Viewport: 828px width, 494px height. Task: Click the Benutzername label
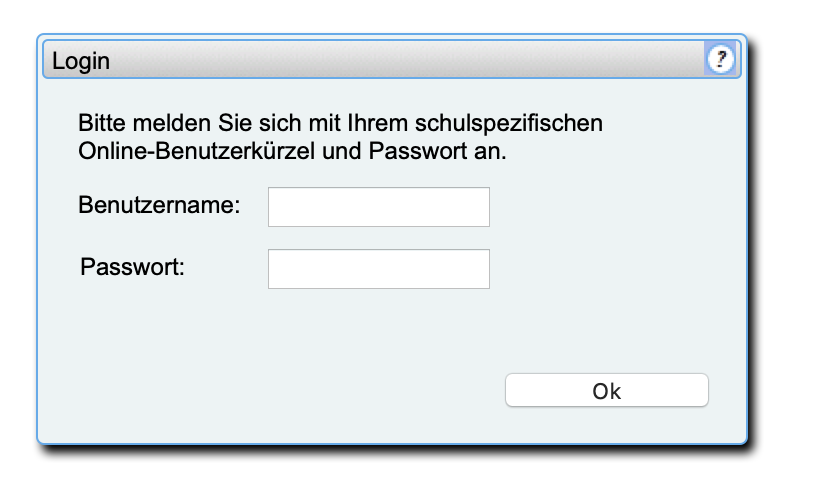pyautogui.click(x=159, y=206)
